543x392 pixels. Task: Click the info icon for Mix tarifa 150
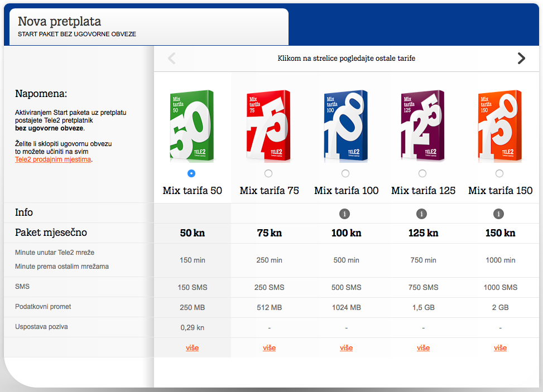499,214
